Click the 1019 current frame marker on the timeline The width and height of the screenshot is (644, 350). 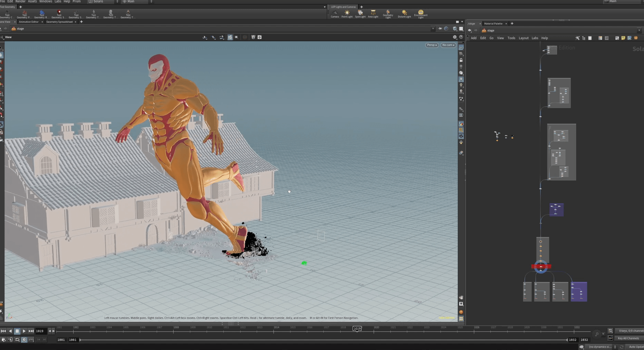click(x=357, y=329)
